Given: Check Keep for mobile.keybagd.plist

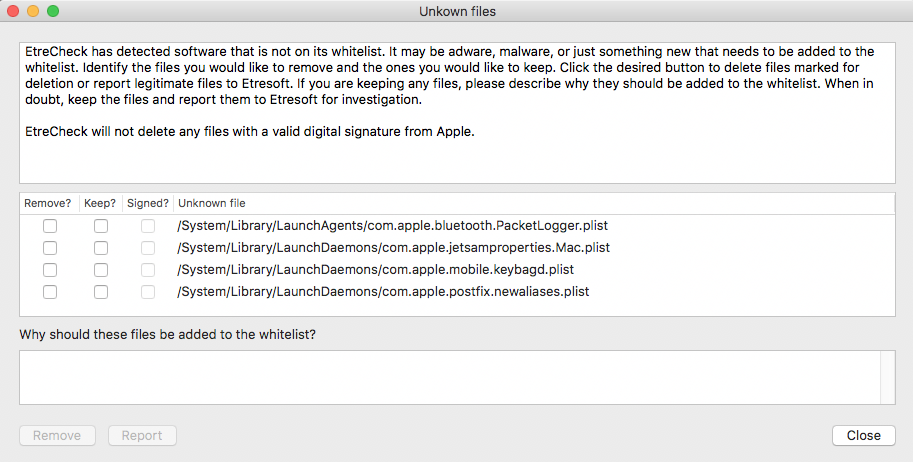Looking at the screenshot, I should click(101, 270).
